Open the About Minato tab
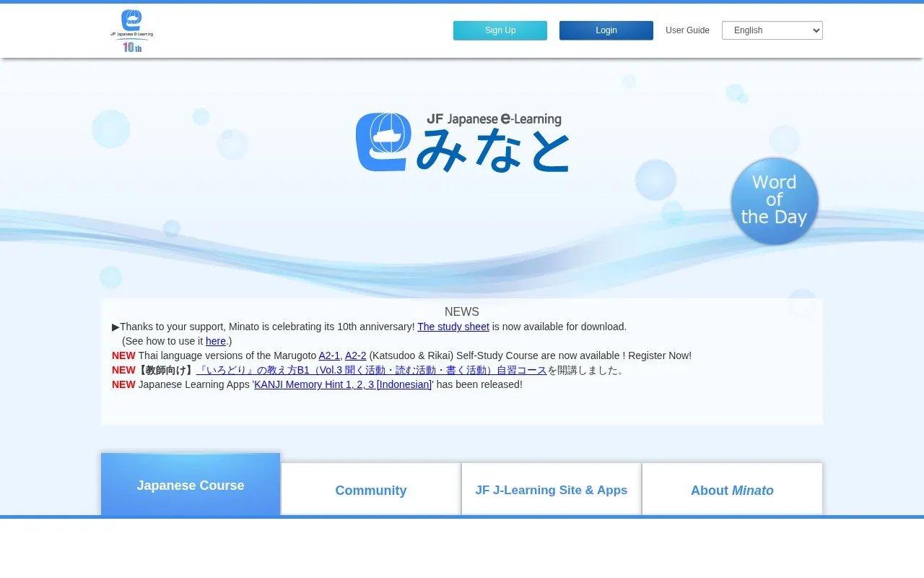The width and height of the screenshot is (924, 578). [x=732, y=490]
